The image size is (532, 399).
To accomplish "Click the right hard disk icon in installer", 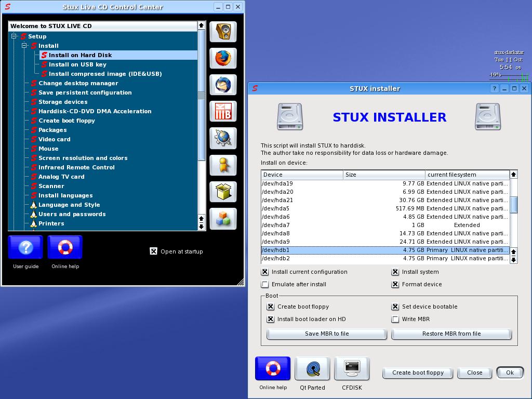I will [x=488, y=117].
